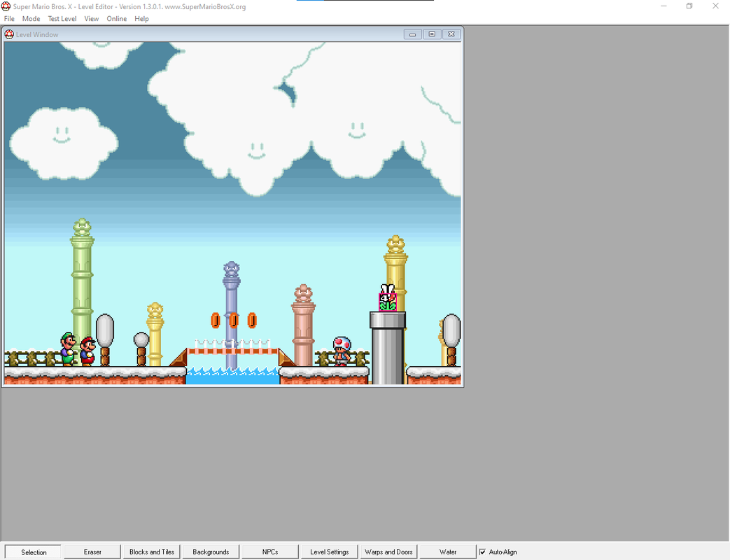Close the Level Window
730x560 pixels.
tap(451, 34)
